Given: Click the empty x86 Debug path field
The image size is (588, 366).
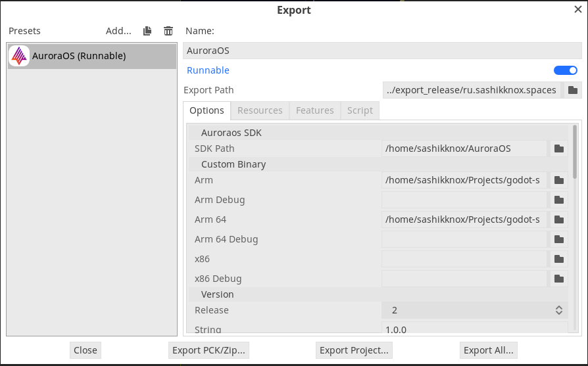Looking at the screenshot, I should (464, 279).
